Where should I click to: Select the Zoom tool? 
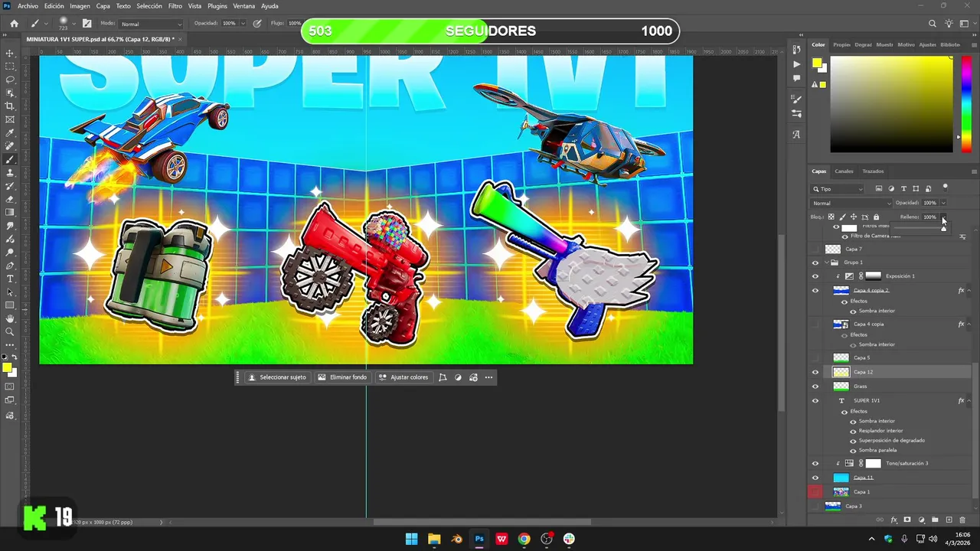[10, 331]
